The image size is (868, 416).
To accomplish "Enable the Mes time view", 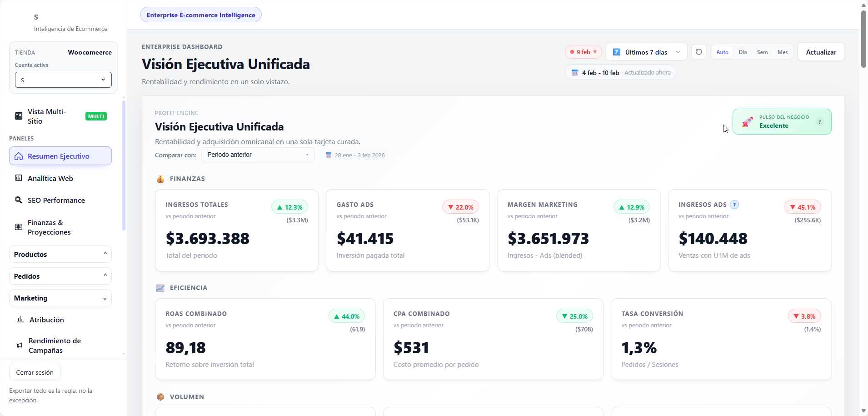I will (782, 52).
